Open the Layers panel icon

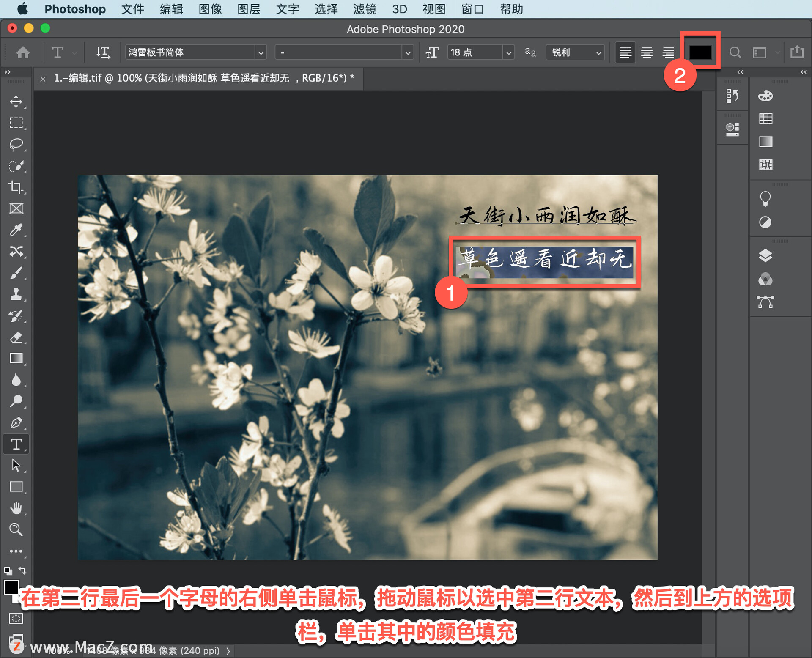point(765,256)
